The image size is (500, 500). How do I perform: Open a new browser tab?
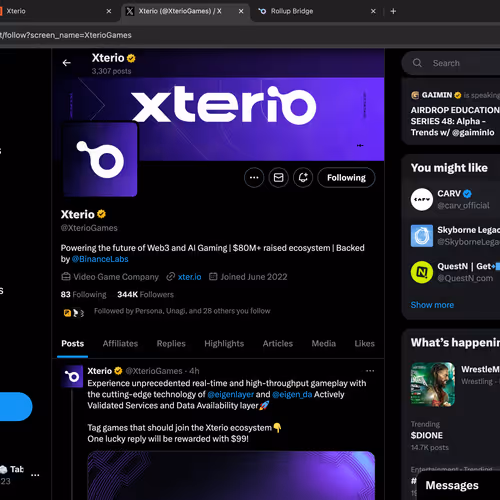(393, 11)
